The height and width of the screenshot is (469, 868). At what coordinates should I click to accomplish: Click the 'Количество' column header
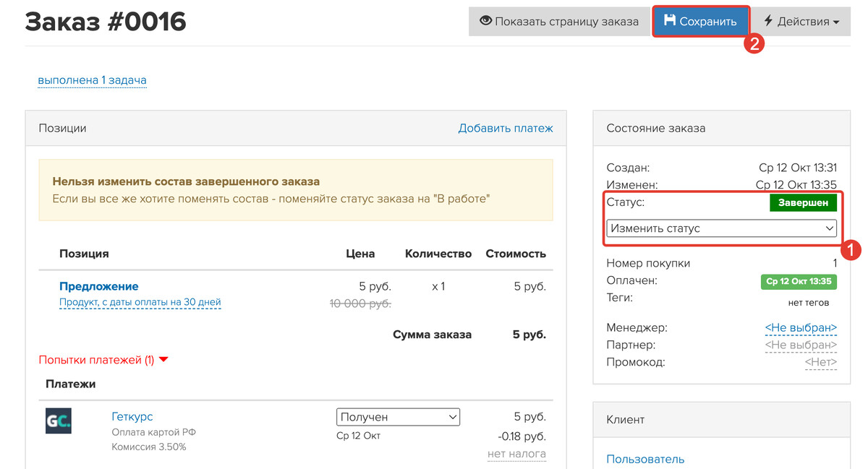[438, 254]
